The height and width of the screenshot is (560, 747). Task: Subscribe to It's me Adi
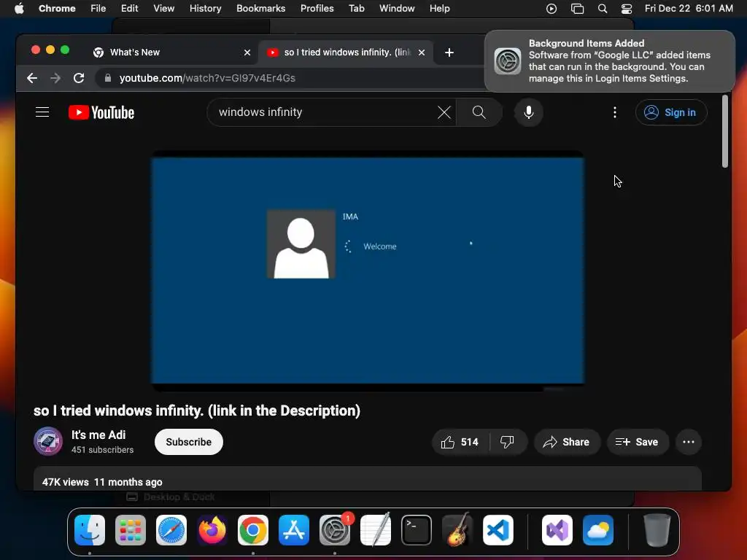coord(189,442)
